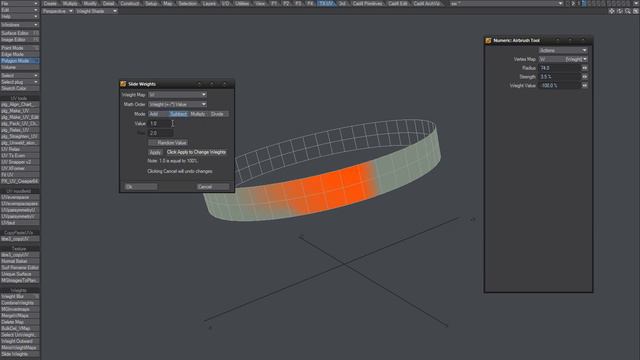Click the viewport zoom magnifier icon
Screen dimensions: 640x360
coord(628,11)
